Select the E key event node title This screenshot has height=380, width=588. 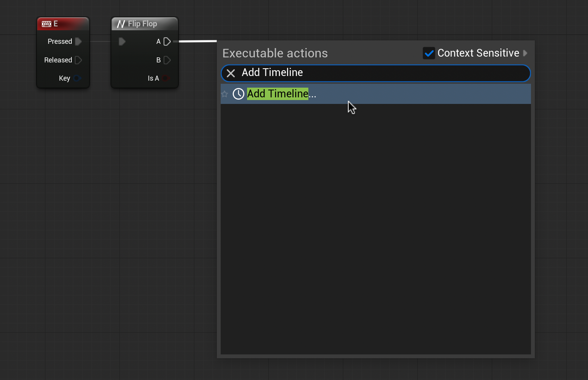pyautogui.click(x=56, y=24)
